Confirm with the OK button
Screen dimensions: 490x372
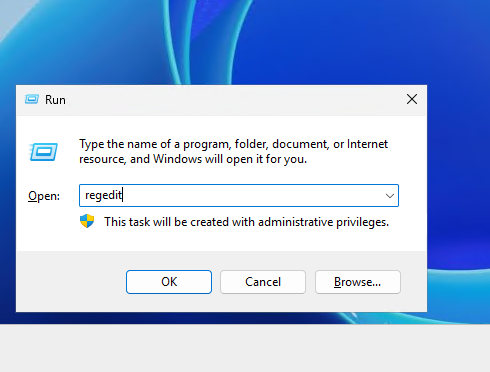coord(169,282)
